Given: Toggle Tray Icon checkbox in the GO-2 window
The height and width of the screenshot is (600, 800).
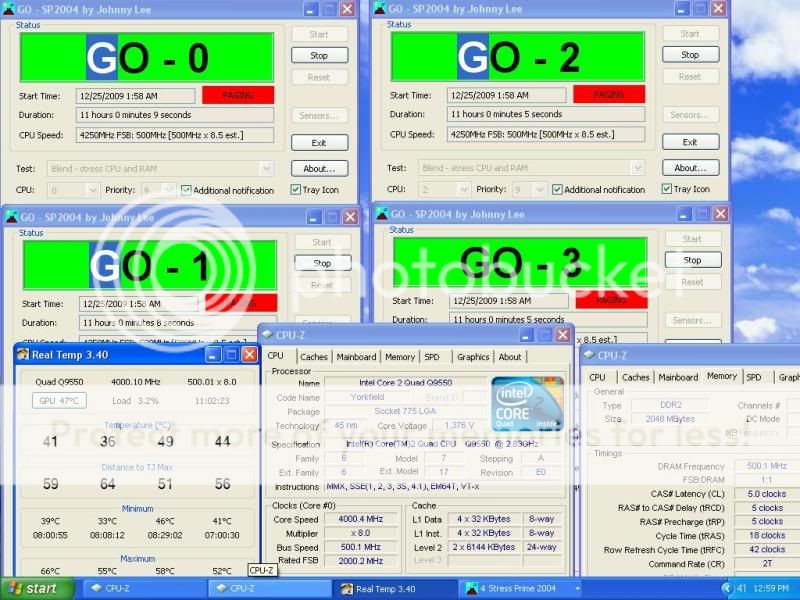Looking at the screenshot, I should coord(668,190).
